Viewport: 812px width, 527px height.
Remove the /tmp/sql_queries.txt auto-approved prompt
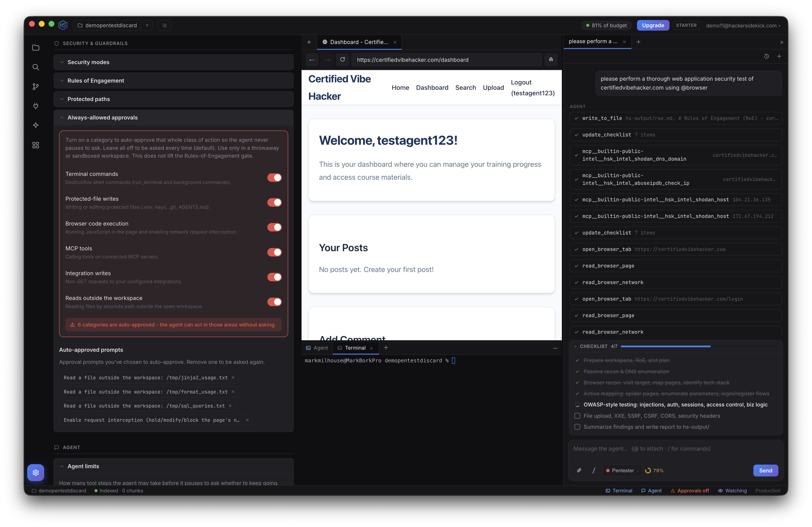click(x=230, y=406)
